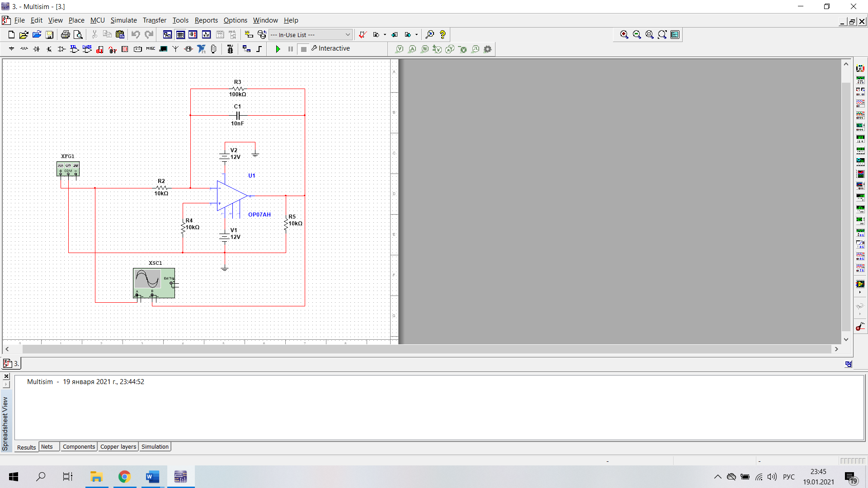Click the Save file icon
This screenshot has height=488, width=868.
click(x=50, y=34)
